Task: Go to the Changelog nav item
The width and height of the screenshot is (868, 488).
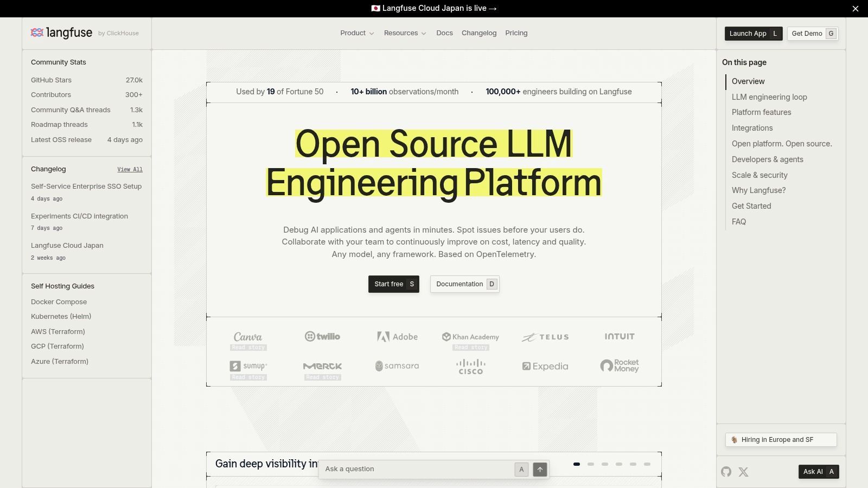Action: click(479, 33)
